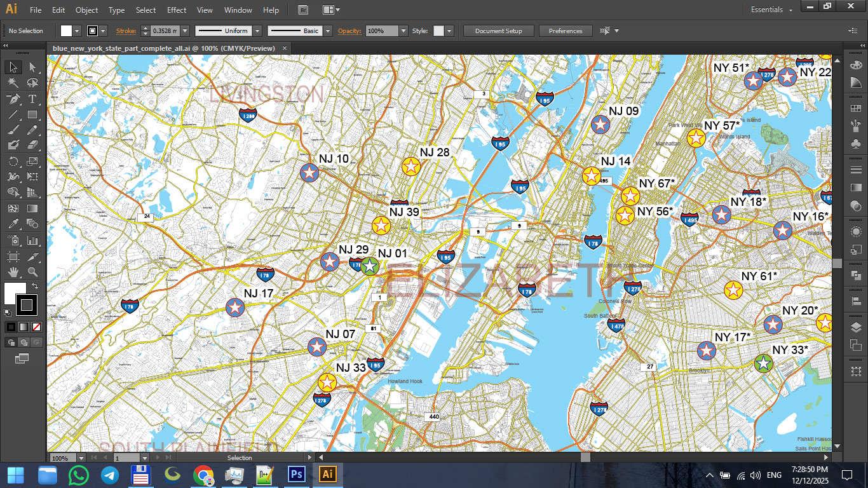
Task: Select the Pen tool
Action: (x=13, y=98)
